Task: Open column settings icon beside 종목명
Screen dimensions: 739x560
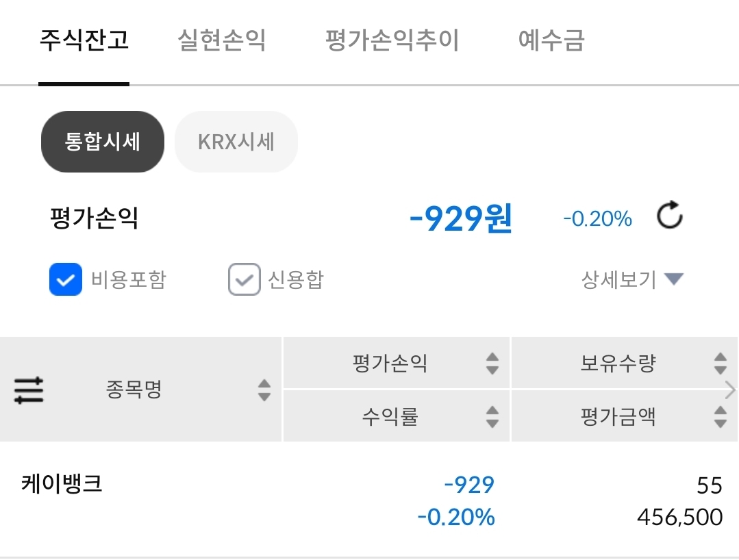Action: [x=29, y=390]
